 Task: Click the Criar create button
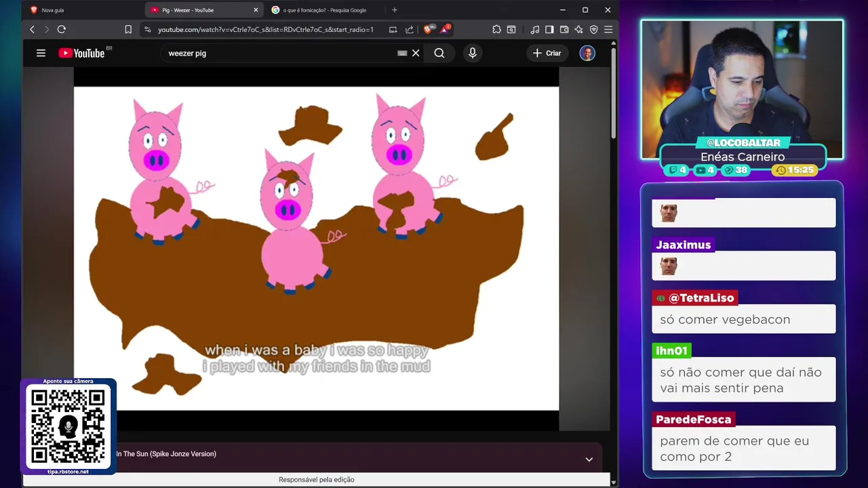547,53
